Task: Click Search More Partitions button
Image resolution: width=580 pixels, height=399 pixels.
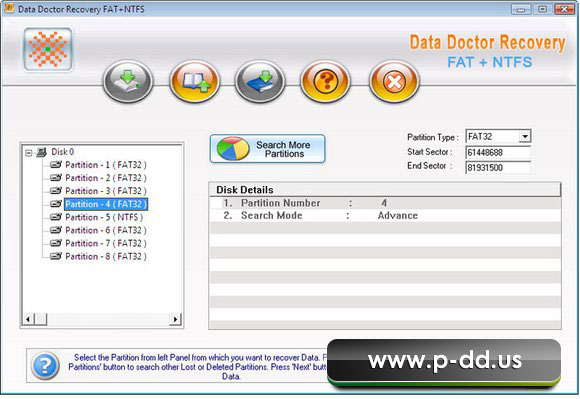Action: (x=267, y=149)
